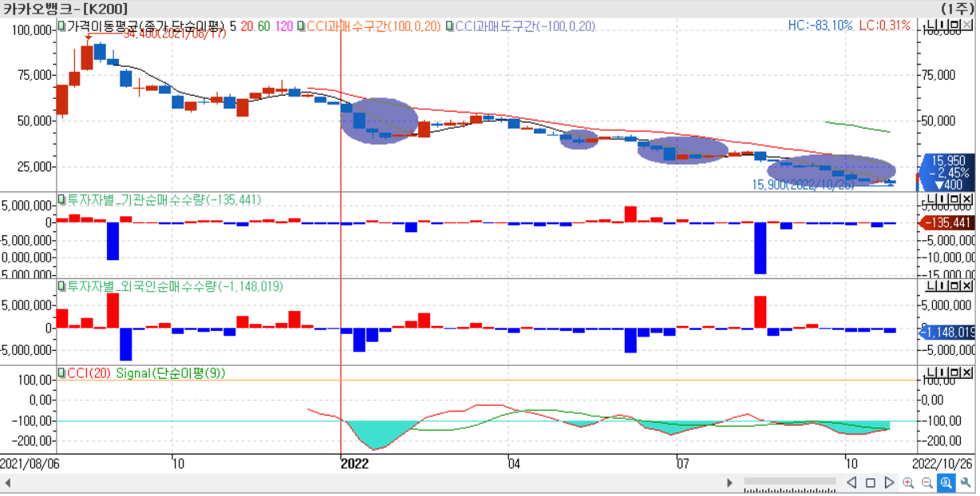
Task: Click the 가격이동평균(종가,단순이평) label
Action: (x=145, y=26)
